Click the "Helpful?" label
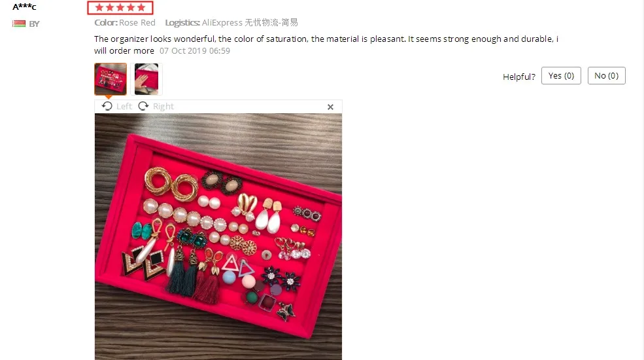Viewport: 644px width, 360px height. (x=519, y=77)
